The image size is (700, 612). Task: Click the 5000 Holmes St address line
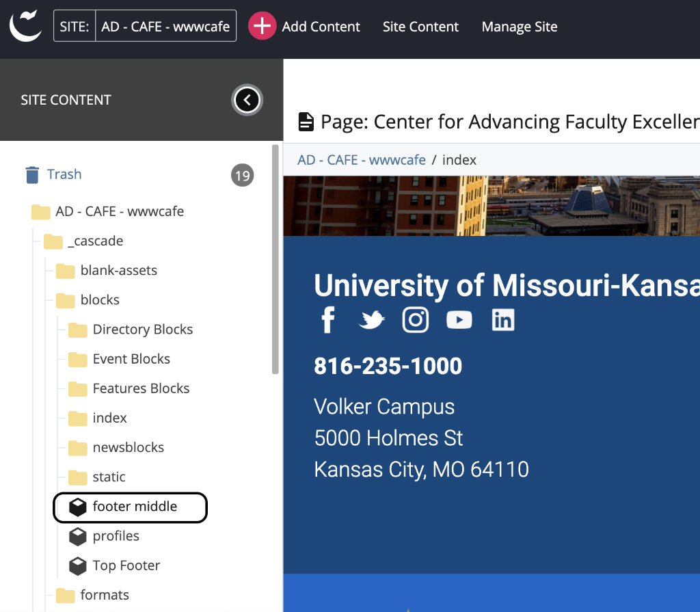pyautogui.click(x=388, y=438)
